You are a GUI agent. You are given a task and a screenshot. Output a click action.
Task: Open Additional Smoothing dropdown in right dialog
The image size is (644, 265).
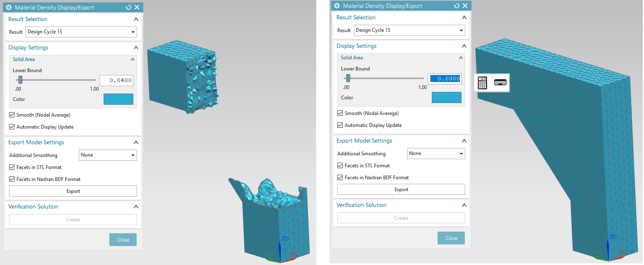[436, 153]
